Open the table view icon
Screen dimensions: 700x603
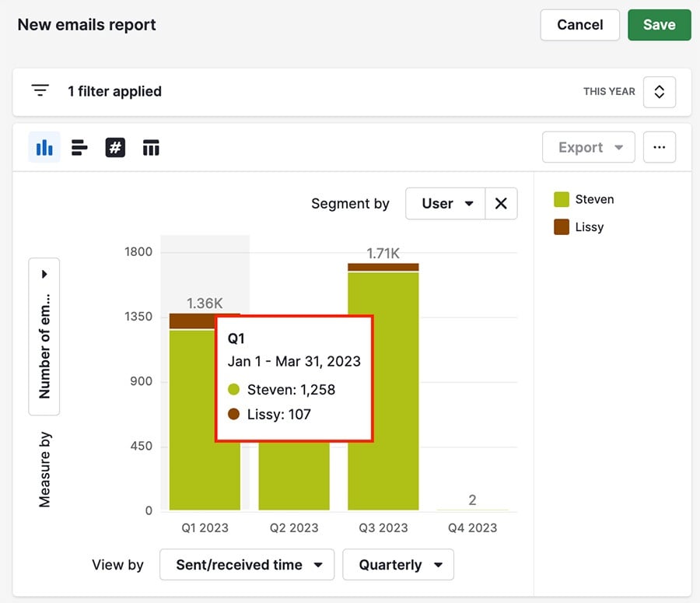tap(150, 147)
